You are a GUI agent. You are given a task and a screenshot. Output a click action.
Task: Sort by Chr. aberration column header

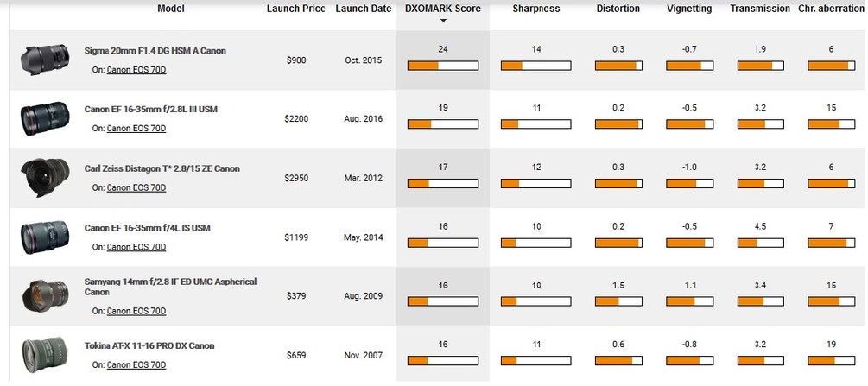[x=832, y=9]
